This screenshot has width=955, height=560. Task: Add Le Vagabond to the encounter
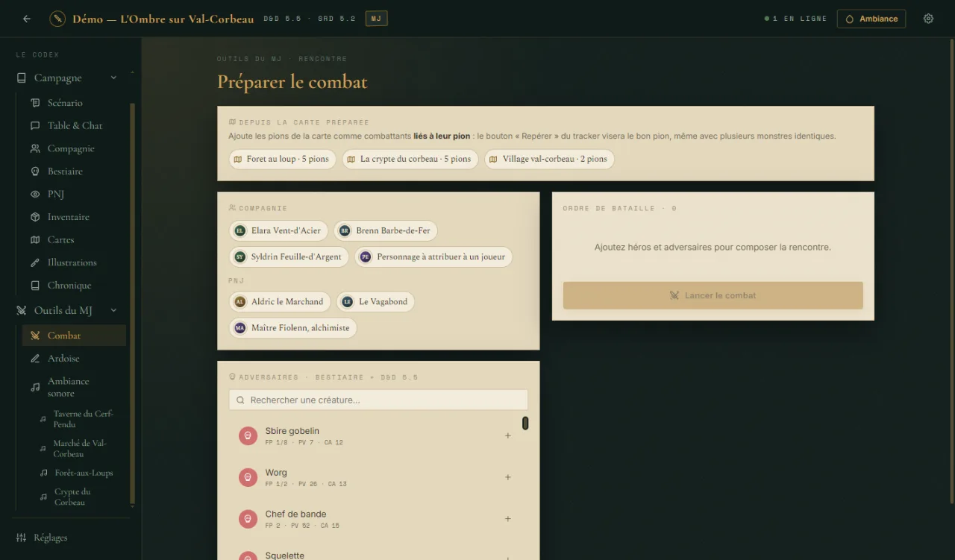point(375,301)
